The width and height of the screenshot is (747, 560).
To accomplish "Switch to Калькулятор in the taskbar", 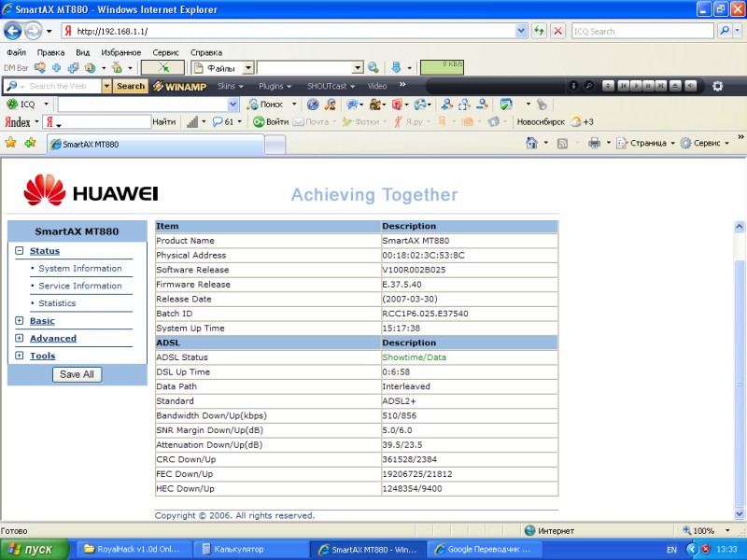I will 251,549.
